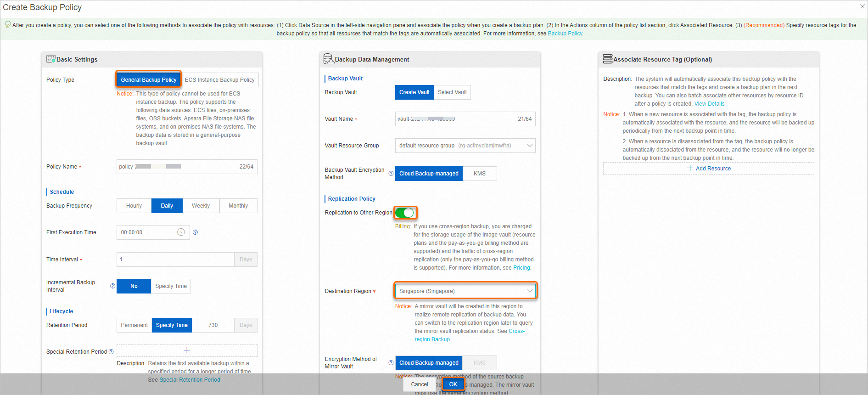Open the Cross-region Backup link
This screenshot has width=868, height=395.
point(470,335)
